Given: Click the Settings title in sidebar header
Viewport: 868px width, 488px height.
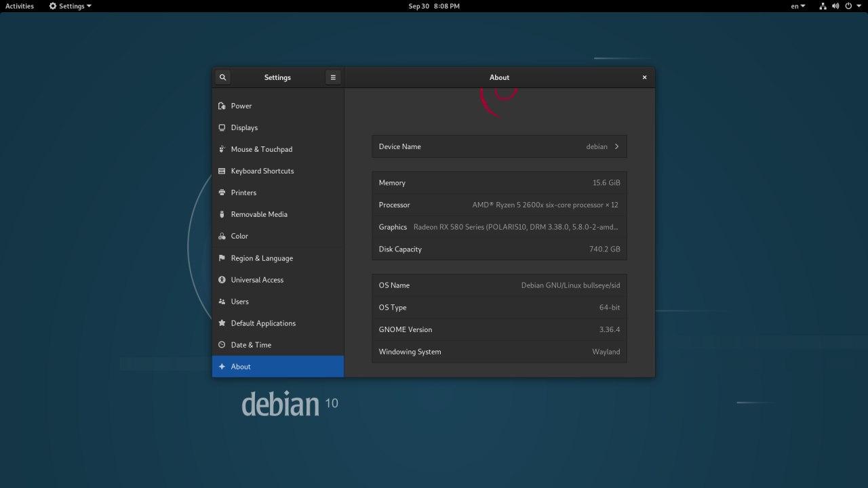Looking at the screenshot, I should [x=277, y=77].
